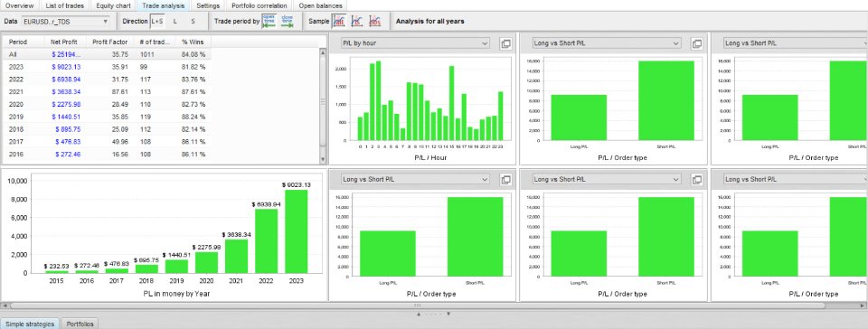The width and height of the screenshot is (868, 329).
Task: Switch to the Overview tab
Action: coord(19,5)
